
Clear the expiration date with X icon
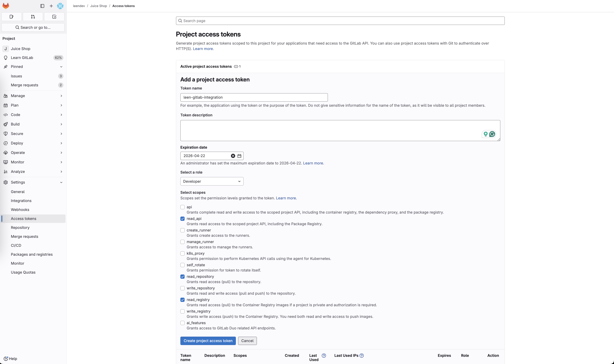(x=233, y=156)
